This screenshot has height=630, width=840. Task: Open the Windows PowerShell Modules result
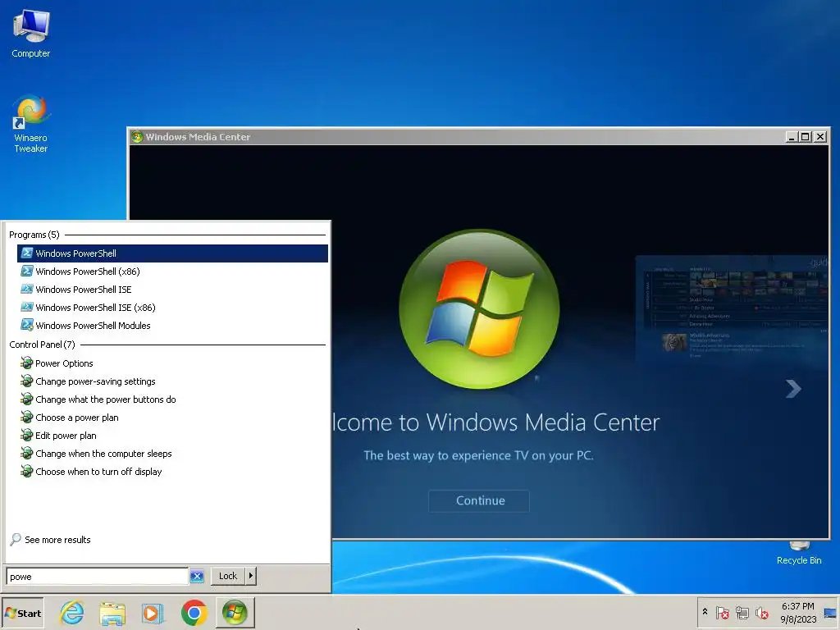(x=172, y=326)
